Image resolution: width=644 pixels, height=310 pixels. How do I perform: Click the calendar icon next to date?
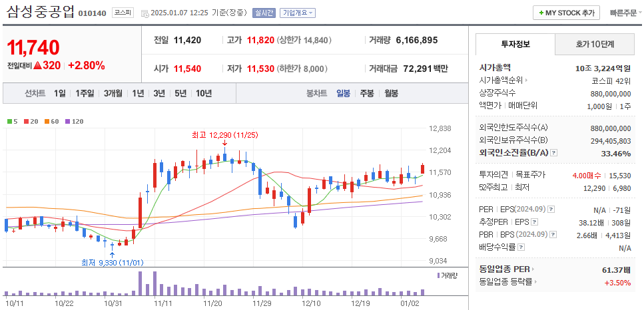click(145, 13)
